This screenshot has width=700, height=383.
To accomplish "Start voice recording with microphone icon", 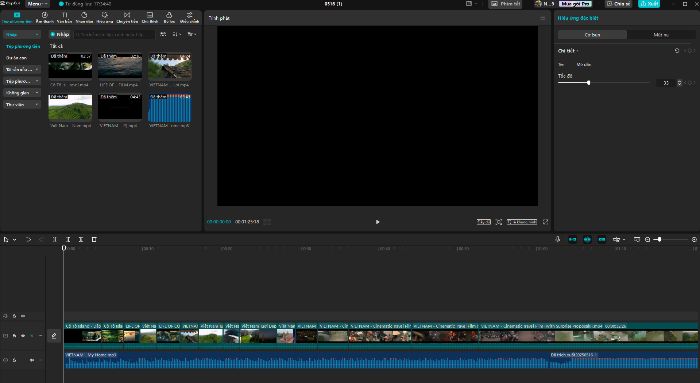I will [558, 240].
